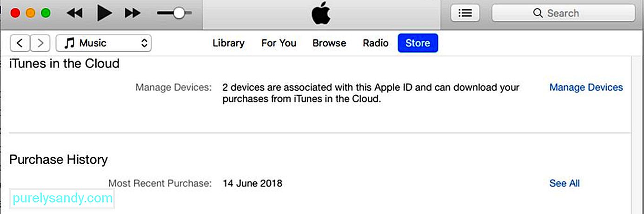
Task: Go forward with the right chevron
Action: click(x=40, y=43)
